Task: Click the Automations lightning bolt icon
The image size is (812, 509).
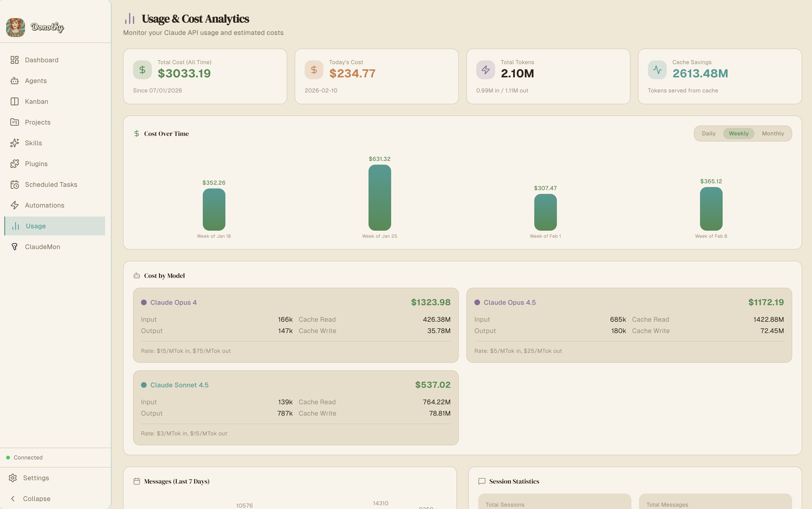Action: point(14,205)
